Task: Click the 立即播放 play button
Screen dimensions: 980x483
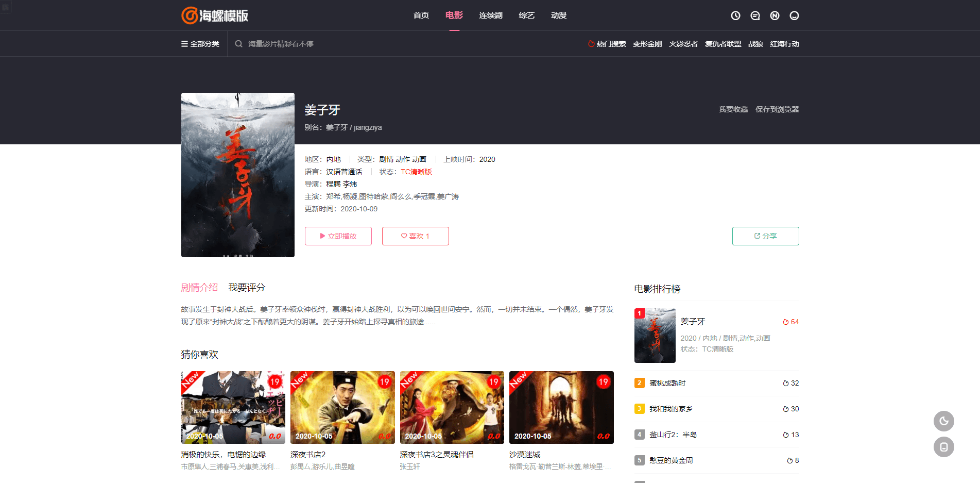Action: 338,236
